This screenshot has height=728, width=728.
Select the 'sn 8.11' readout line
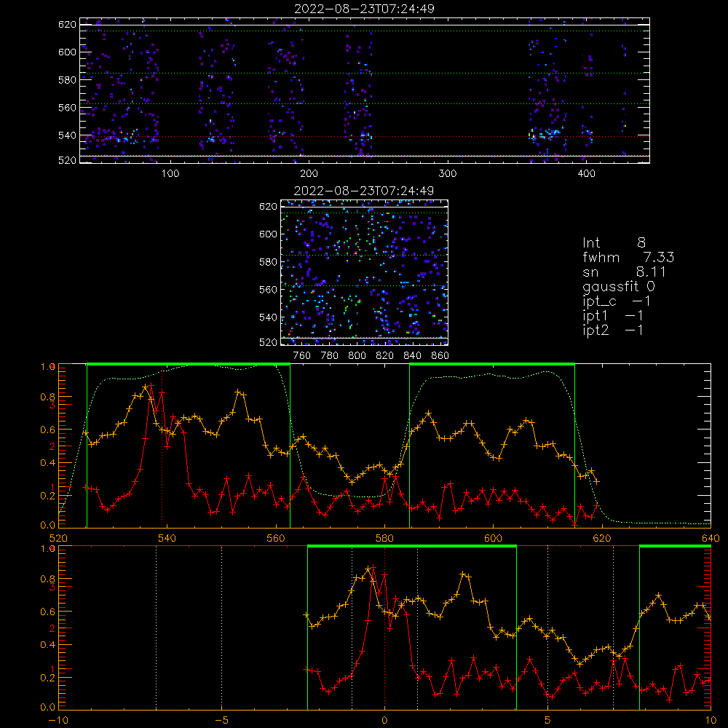(625, 272)
